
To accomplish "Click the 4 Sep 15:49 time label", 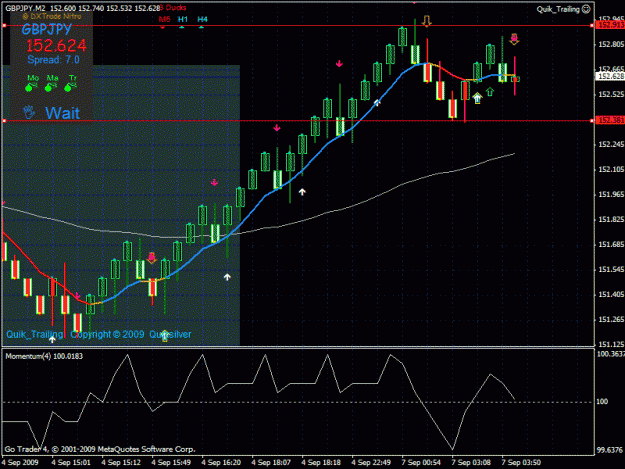I will pyautogui.click(x=171, y=463).
